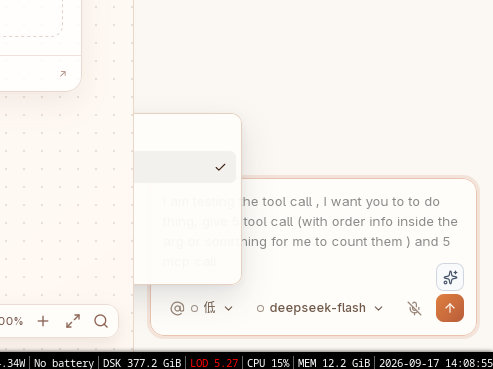This screenshot has width=493, height=369.
Task: Click the CPU 15% status entry
Action: (x=268, y=363)
